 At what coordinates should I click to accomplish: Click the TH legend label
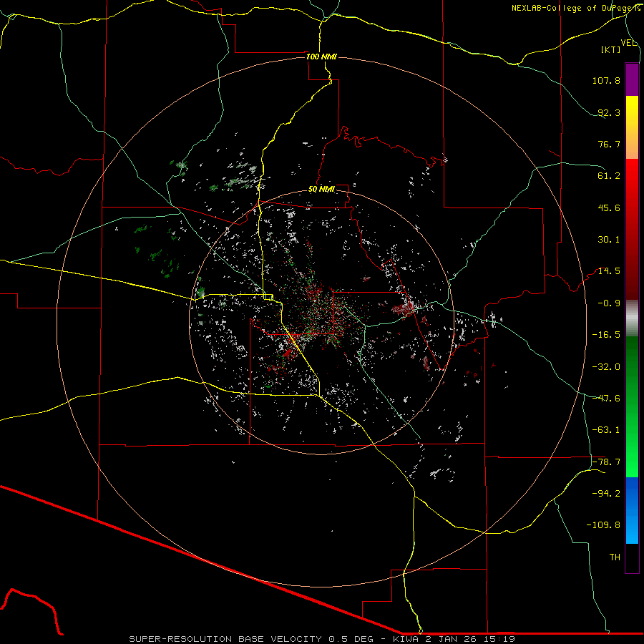[614, 557]
